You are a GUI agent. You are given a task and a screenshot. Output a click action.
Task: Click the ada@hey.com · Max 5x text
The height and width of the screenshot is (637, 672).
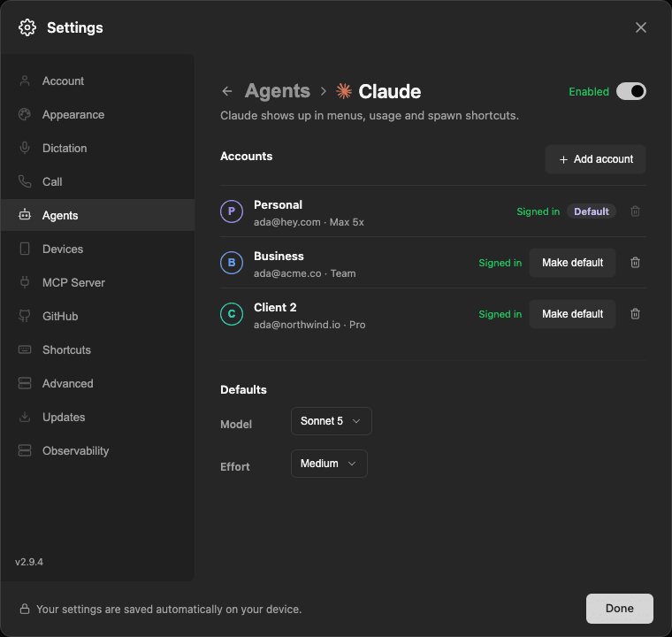click(x=309, y=222)
